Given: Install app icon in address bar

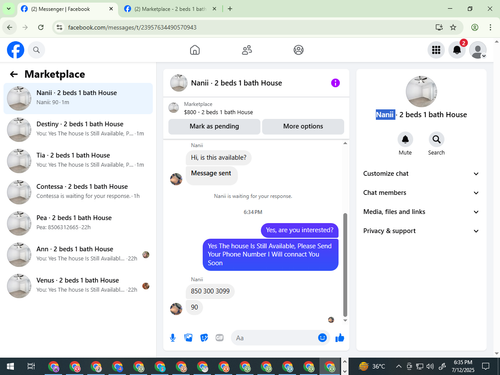Looking at the screenshot, I should tap(439, 27).
